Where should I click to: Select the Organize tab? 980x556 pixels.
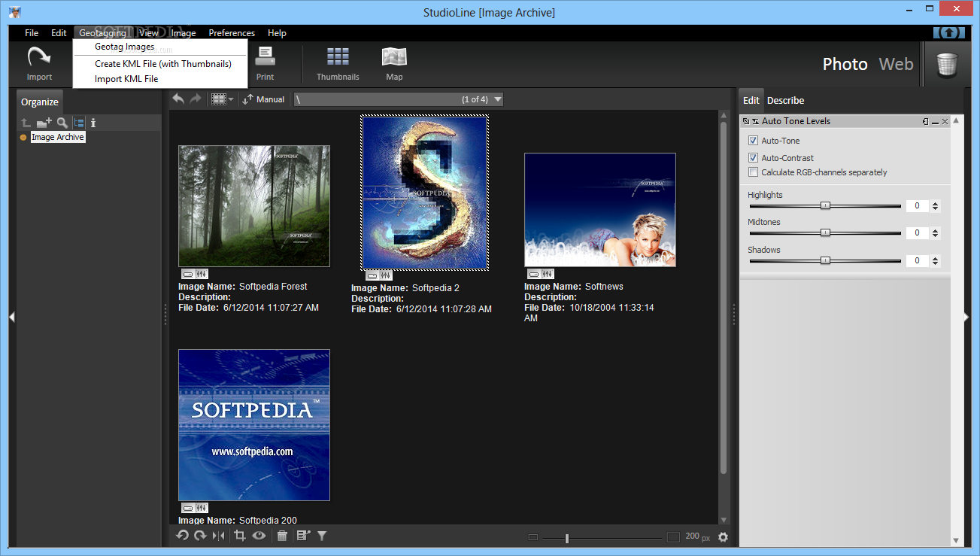click(39, 102)
